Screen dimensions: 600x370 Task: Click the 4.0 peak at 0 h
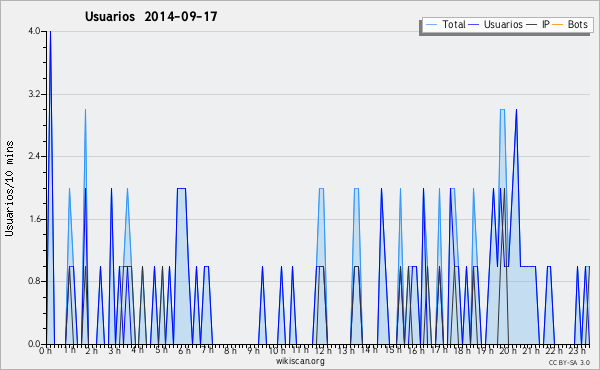point(50,32)
